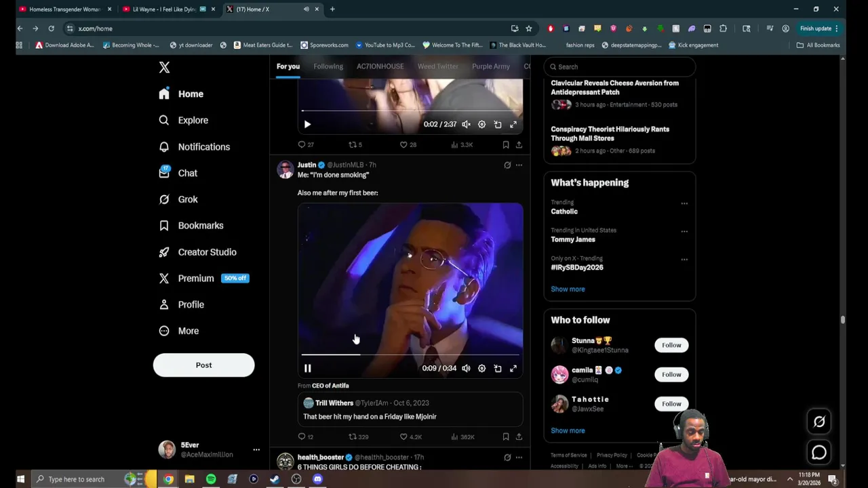Open more options for Tommy James trend
Viewport: 868px width, 488px height.
(684, 231)
